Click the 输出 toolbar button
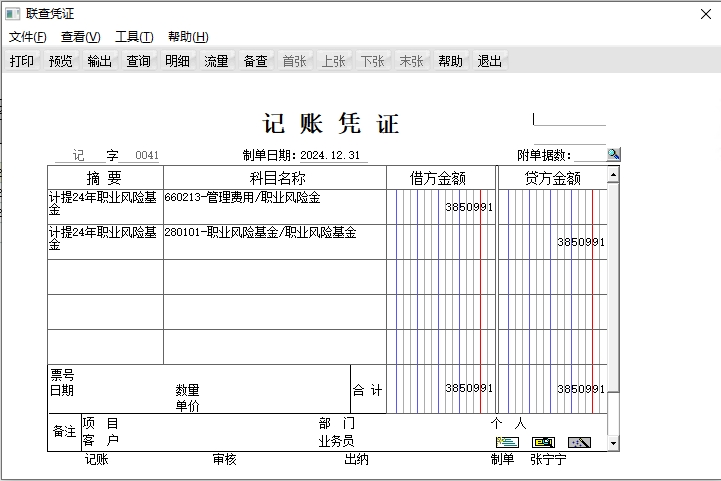This screenshot has height=481, width=721. click(x=100, y=61)
